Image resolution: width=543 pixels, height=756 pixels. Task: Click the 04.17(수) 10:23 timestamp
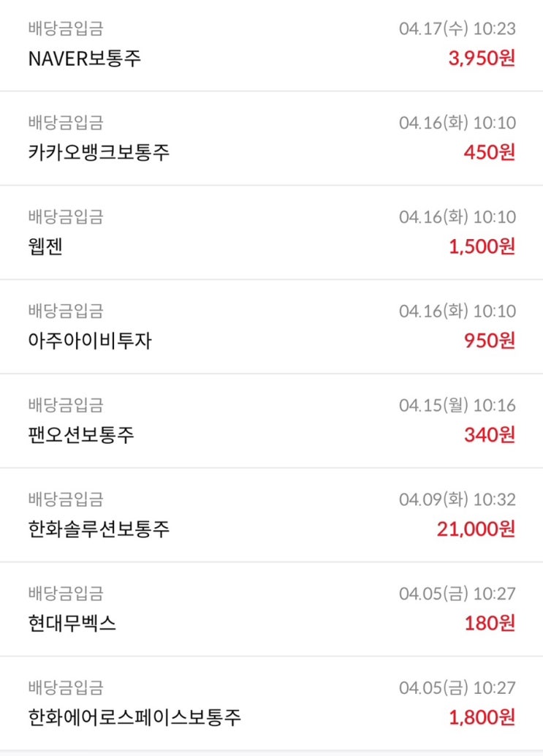click(x=457, y=29)
